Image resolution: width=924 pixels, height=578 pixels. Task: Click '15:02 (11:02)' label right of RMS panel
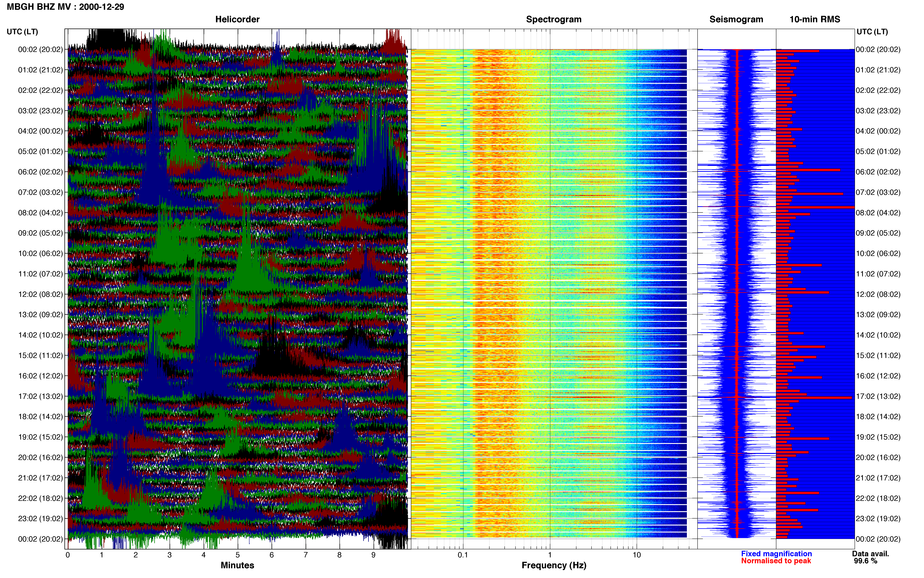point(878,356)
